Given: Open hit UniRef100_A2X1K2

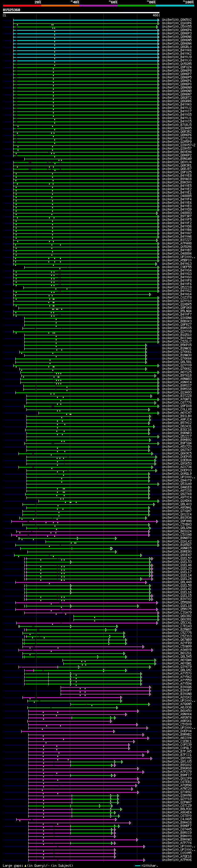Looking at the screenshot, I should point(177,697).
